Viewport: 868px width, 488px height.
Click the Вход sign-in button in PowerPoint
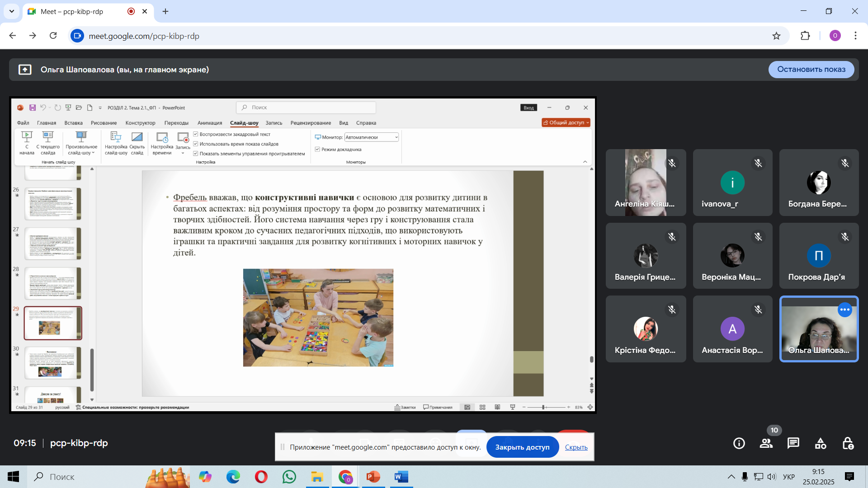coord(529,108)
